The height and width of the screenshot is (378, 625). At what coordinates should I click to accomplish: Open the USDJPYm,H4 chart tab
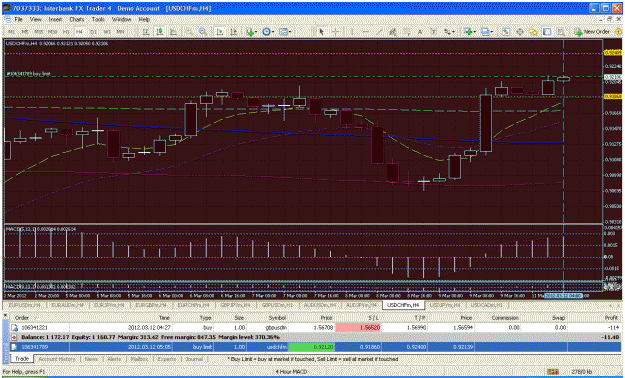[445, 305]
